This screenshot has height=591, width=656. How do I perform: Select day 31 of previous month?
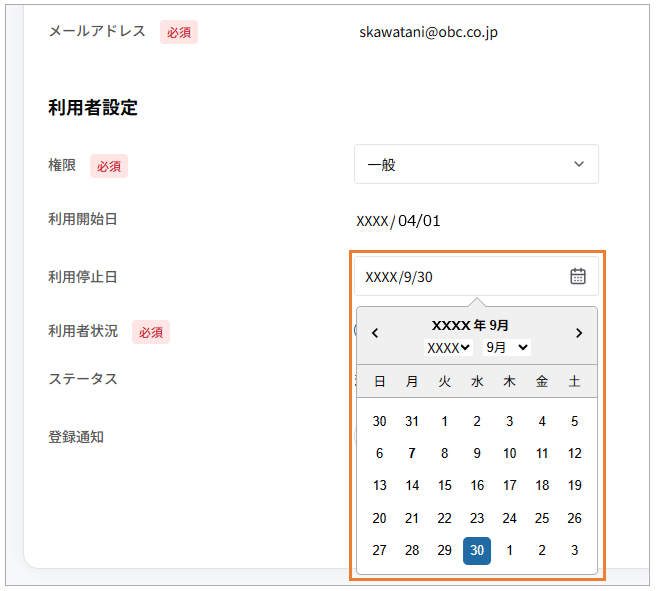click(x=412, y=421)
